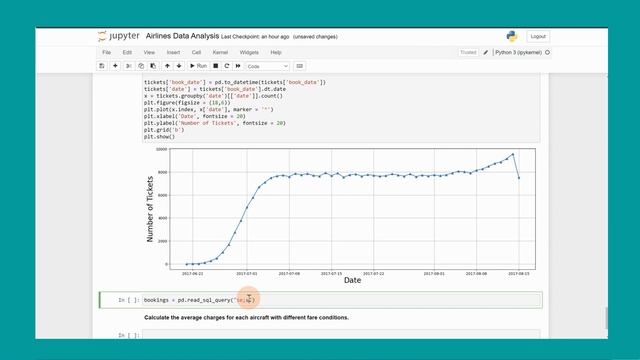Run the selected cell
The height and width of the screenshot is (360, 640).
[198, 66]
